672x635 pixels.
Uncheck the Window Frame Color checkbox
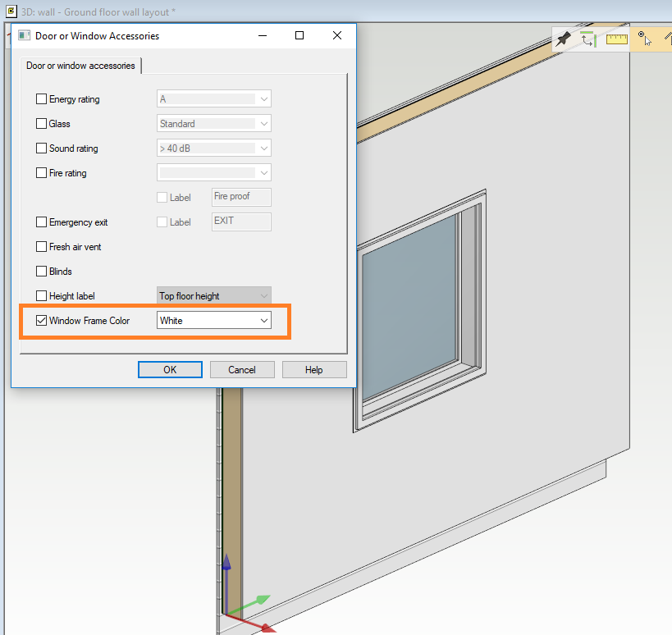41,321
